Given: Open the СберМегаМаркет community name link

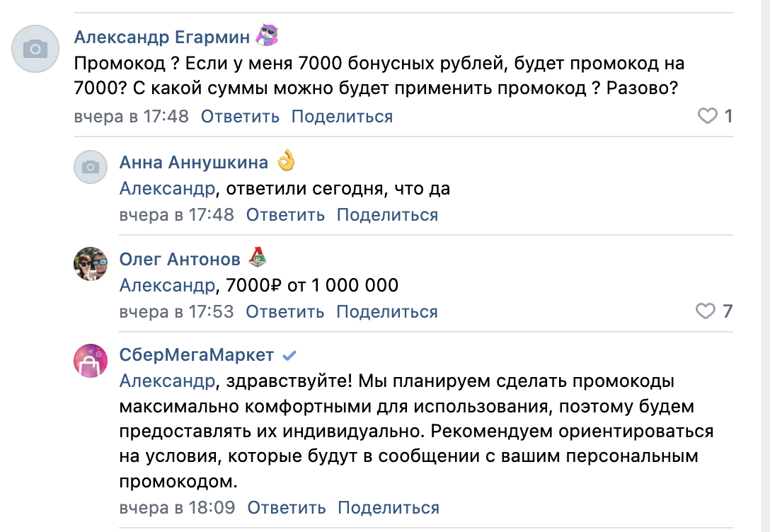Looking at the screenshot, I should tap(197, 355).
